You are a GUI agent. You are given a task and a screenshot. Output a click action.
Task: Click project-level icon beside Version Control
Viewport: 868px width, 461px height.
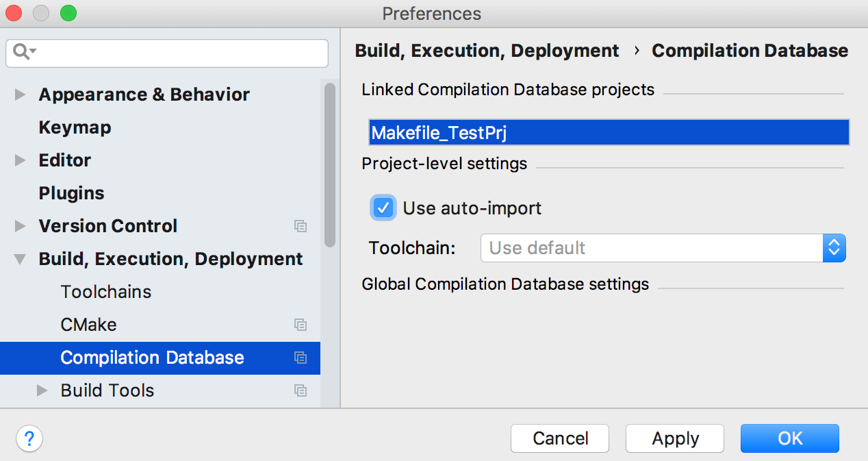tap(301, 226)
